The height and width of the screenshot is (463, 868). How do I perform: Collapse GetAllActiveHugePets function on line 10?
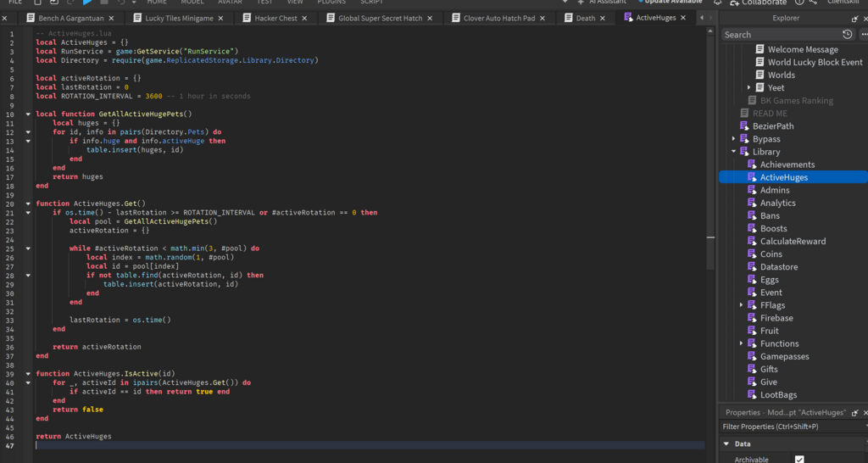tap(28, 114)
